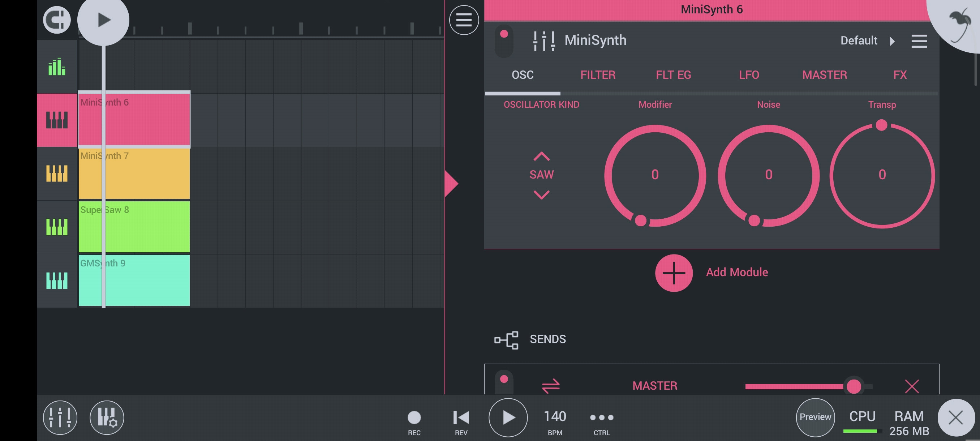This screenshot has width=980, height=441.
Task: Open the SENDS routing icon
Action: (506, 340)
